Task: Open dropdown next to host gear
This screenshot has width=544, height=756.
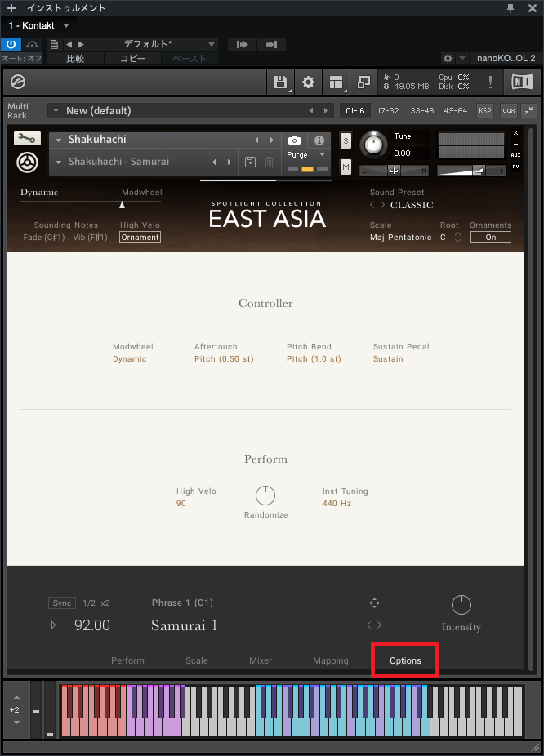Action: coord(462,58)
